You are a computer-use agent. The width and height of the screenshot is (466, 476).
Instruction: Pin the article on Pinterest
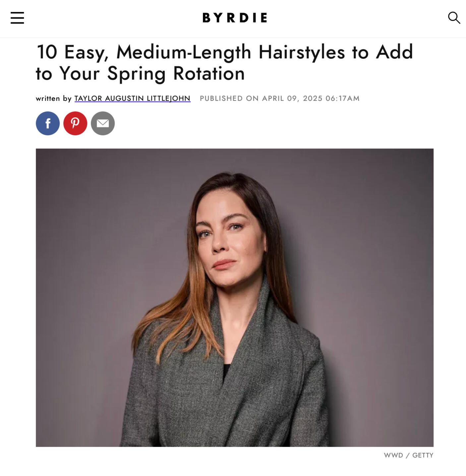click(75, 123)
